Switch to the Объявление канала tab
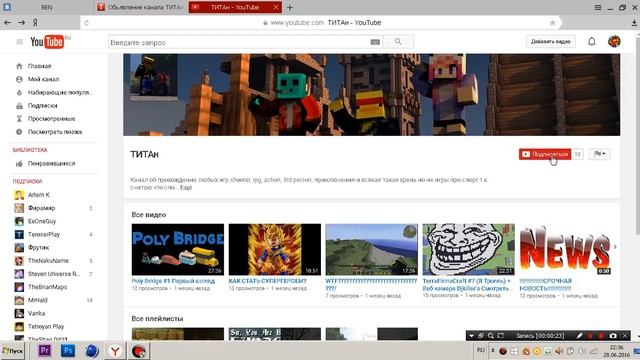The width and height of the screenshot is (640, 360). coord(141,7)
